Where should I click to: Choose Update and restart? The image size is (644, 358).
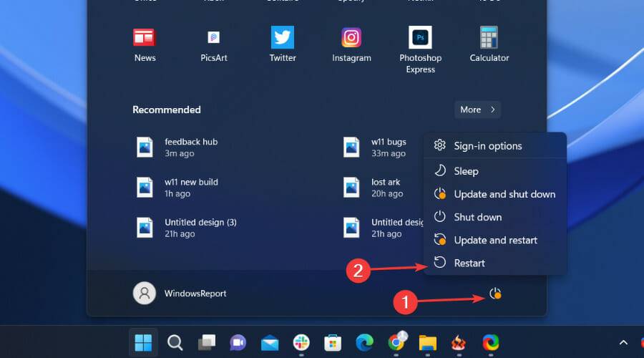(x=495, y=240)
